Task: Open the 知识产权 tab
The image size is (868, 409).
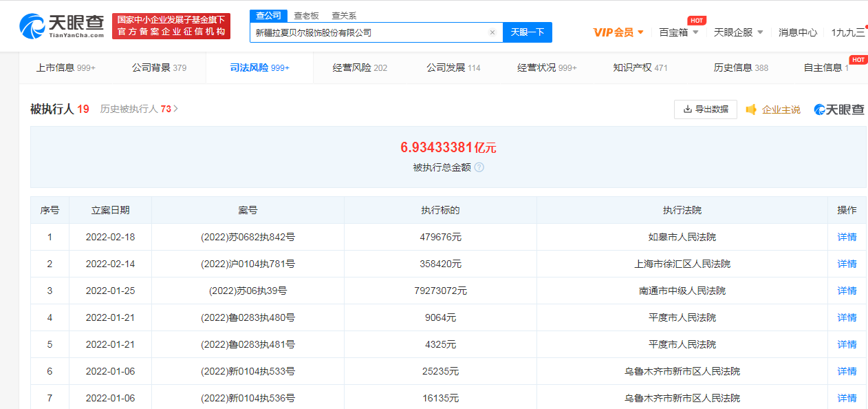Action: coord(640,67)
